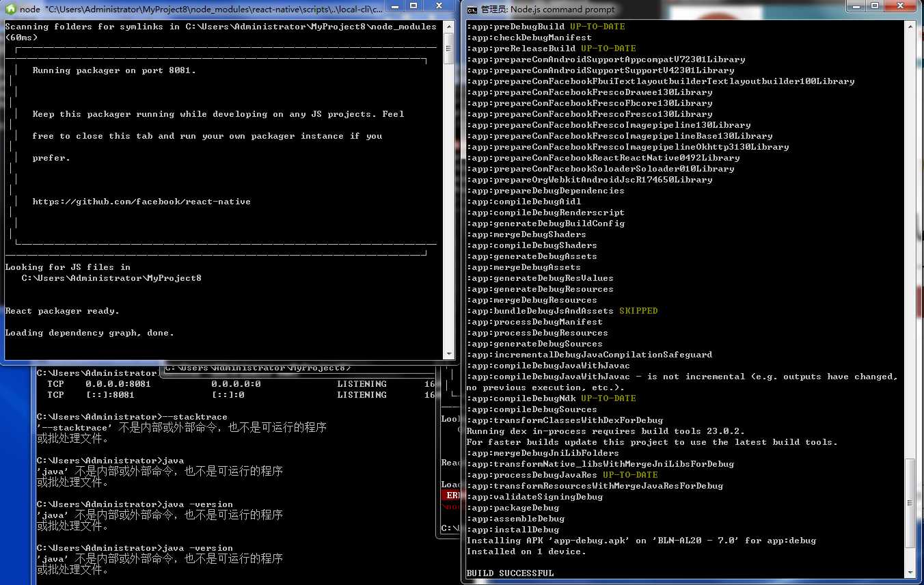Click the '0.0.0.0:8081' TCP address
Screen dimensions: 924x585
pos(118,384)
